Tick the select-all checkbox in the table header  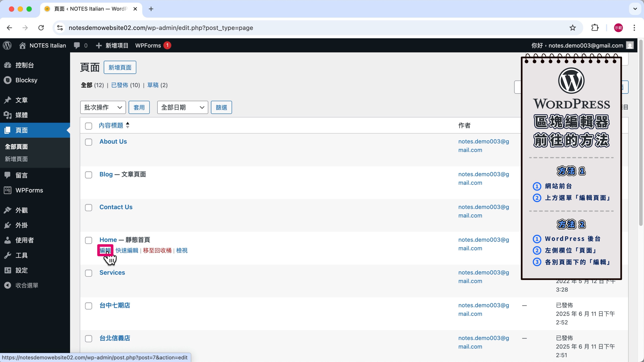[x=89, y=126]
